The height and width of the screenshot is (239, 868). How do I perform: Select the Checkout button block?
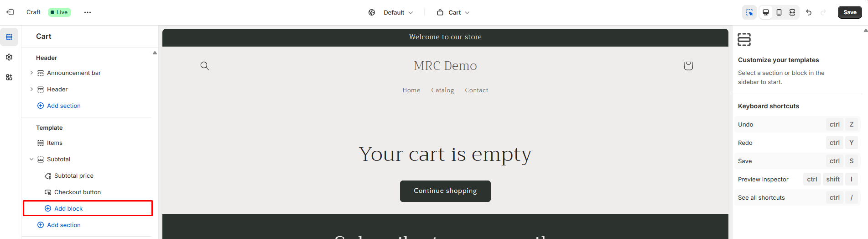[x=78, y=192]
